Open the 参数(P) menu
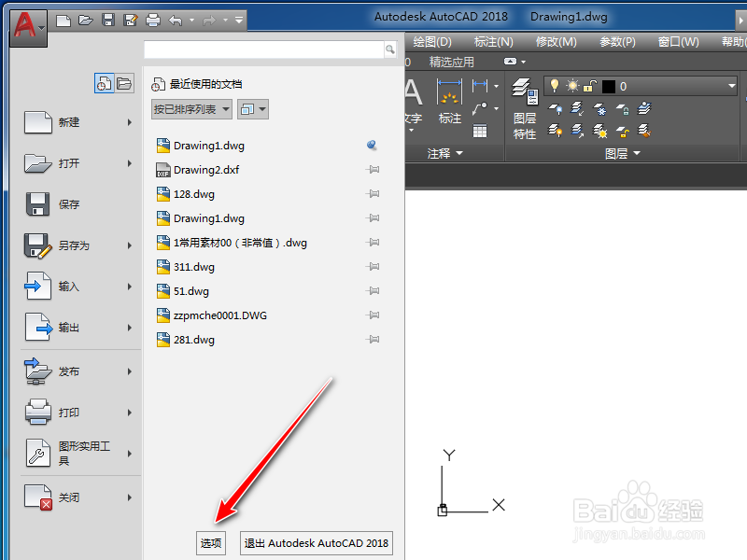Screen dimensions: 747x560 (x=617, y=42)
